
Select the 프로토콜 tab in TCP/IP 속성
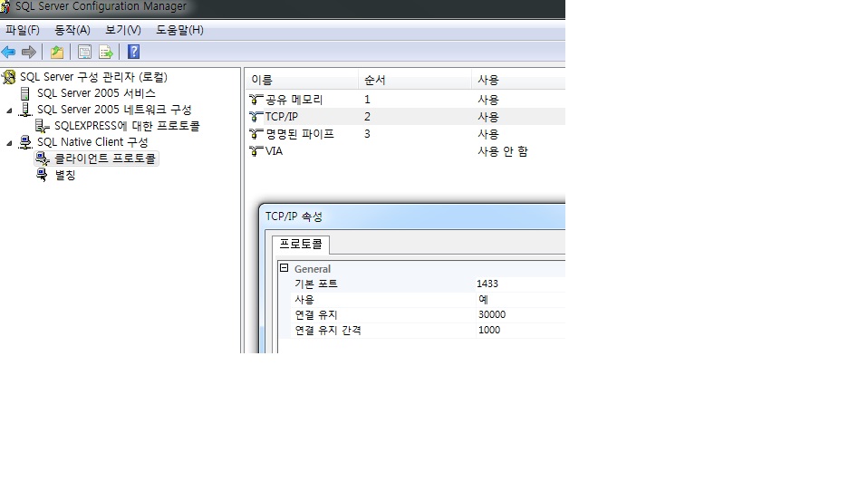pos(301,244)
